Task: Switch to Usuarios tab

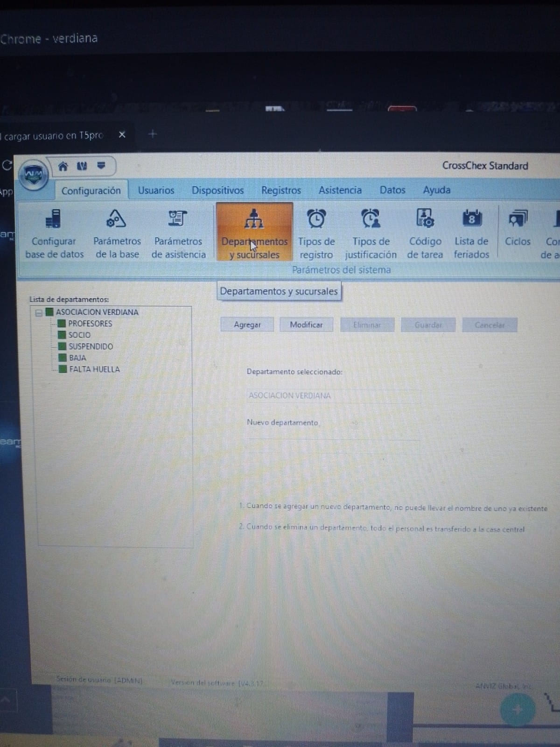Action: [156, 190]
